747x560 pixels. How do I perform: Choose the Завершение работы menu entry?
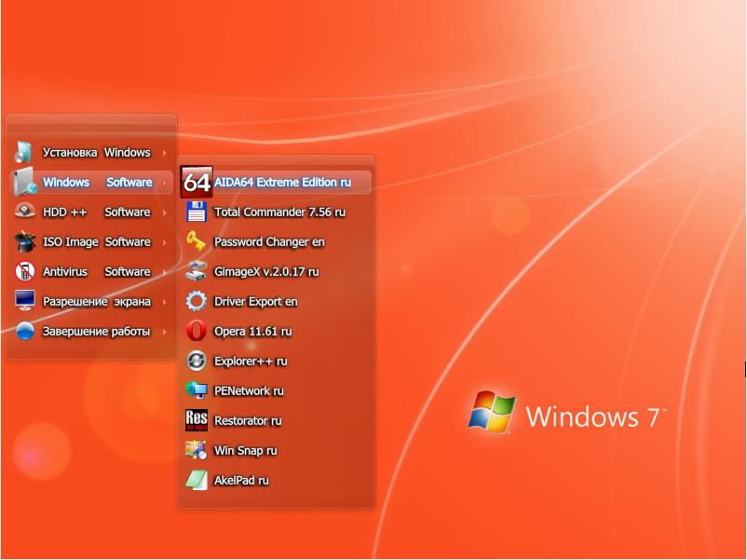[91, 331]
